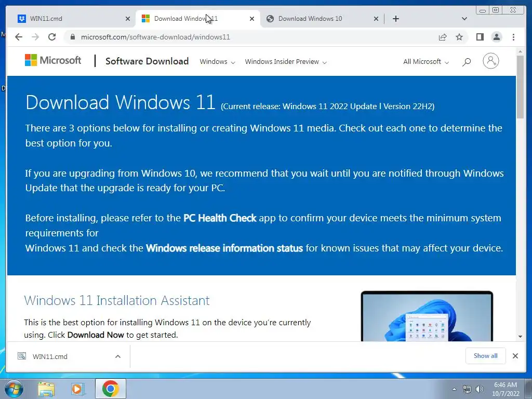
Task: Click the address bar URL
Action: point(155,37)
